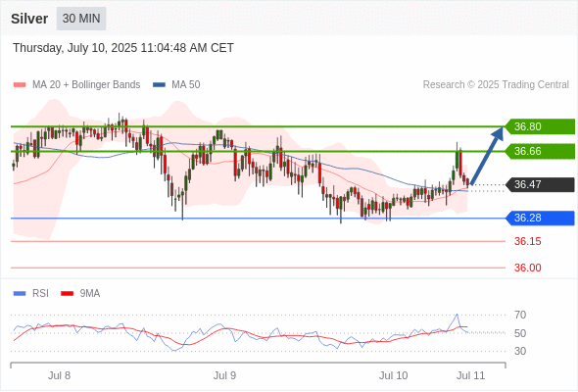
Task: Click the Jul 10 date axis marker
Action: click(x=393, y=375)
